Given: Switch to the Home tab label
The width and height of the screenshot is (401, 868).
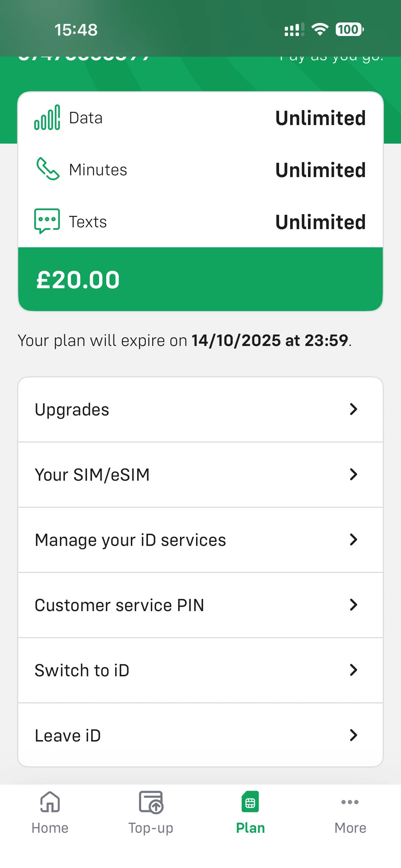Looking at the screenshot, I should (50, 828).
